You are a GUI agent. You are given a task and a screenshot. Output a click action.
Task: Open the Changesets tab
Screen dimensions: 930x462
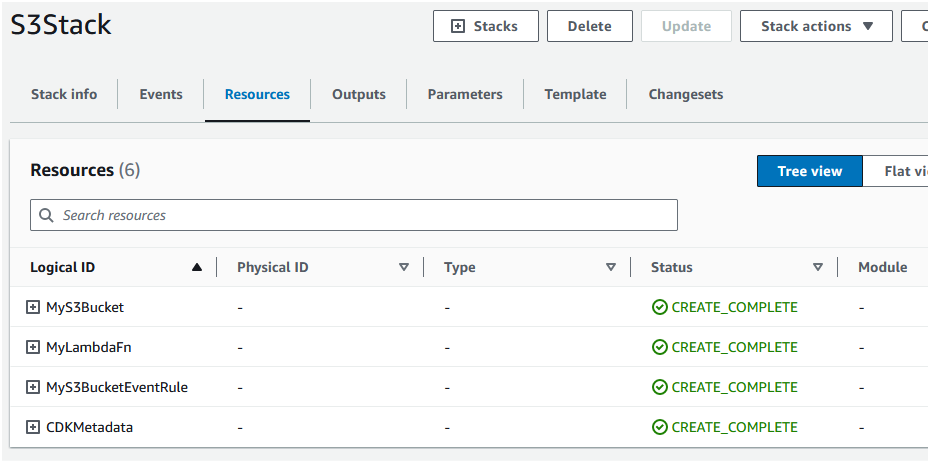(x=686, y=94)
